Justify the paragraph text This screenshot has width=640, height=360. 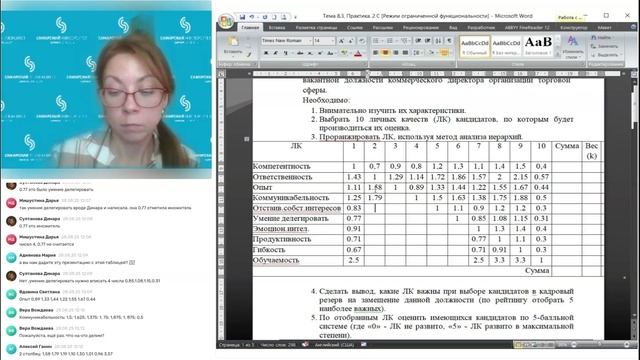click(405, 53)
